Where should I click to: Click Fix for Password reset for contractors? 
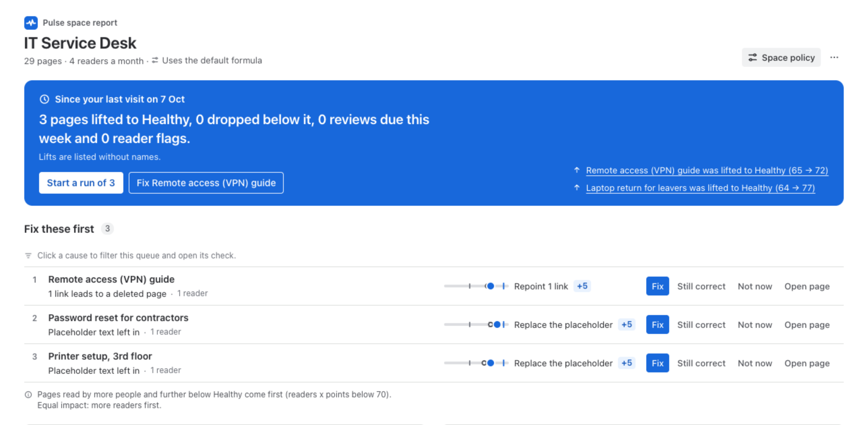click(x=657, y=324)
